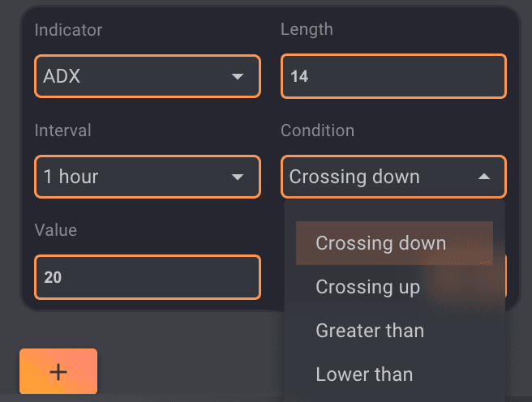Click the Indicator field label
This screenshot has height=402, width=532.
(68, 30)
